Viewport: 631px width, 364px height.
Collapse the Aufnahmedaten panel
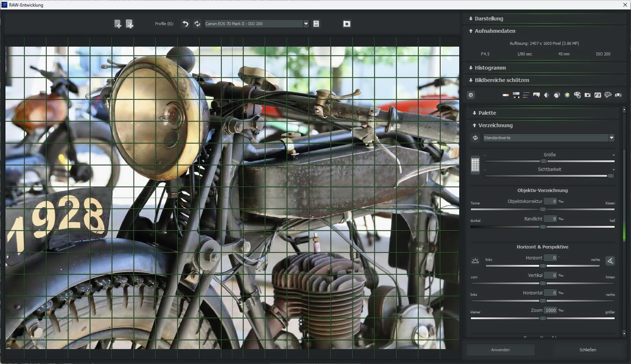point(495,31)
